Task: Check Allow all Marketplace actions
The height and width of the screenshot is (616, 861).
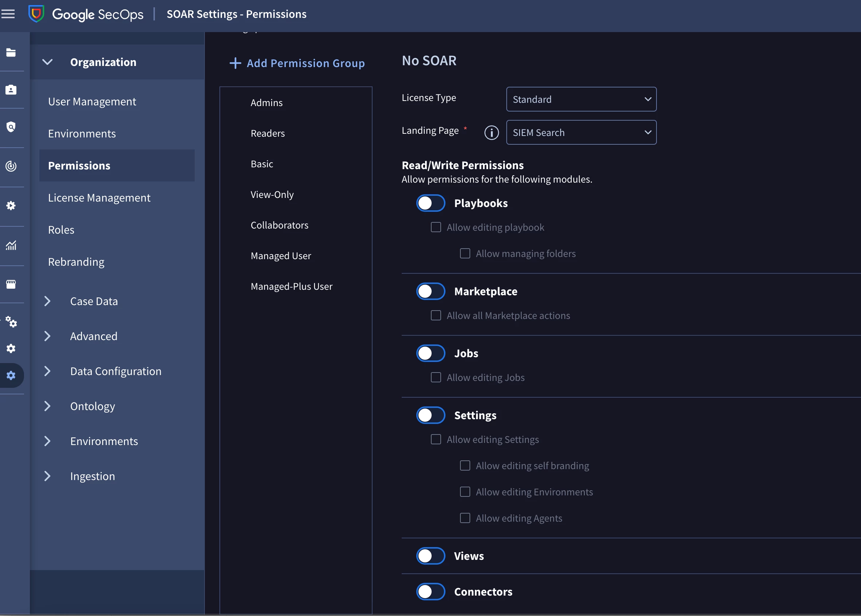Action: [x=436, y=316]
